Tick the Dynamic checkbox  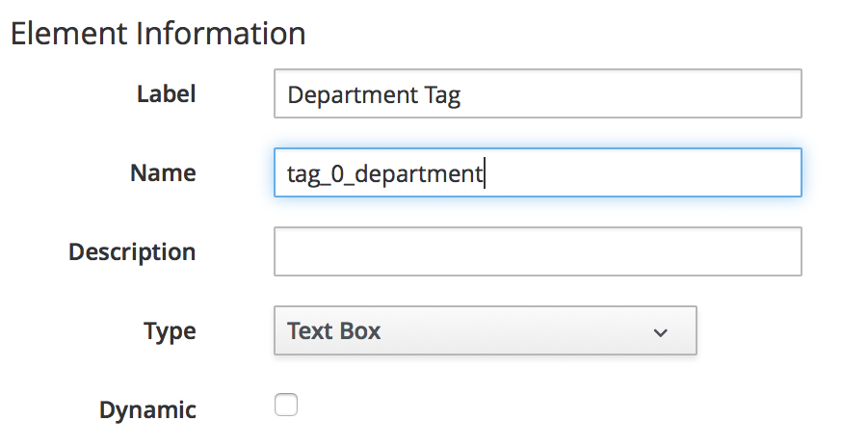[286, 406]
